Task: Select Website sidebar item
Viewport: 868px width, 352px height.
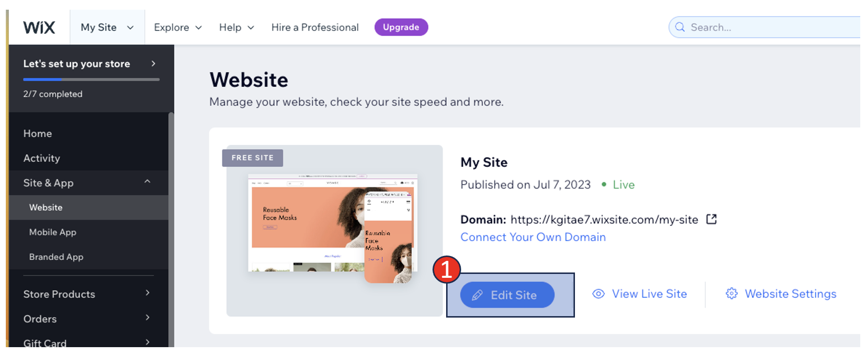Action: [x=89, y=208]
